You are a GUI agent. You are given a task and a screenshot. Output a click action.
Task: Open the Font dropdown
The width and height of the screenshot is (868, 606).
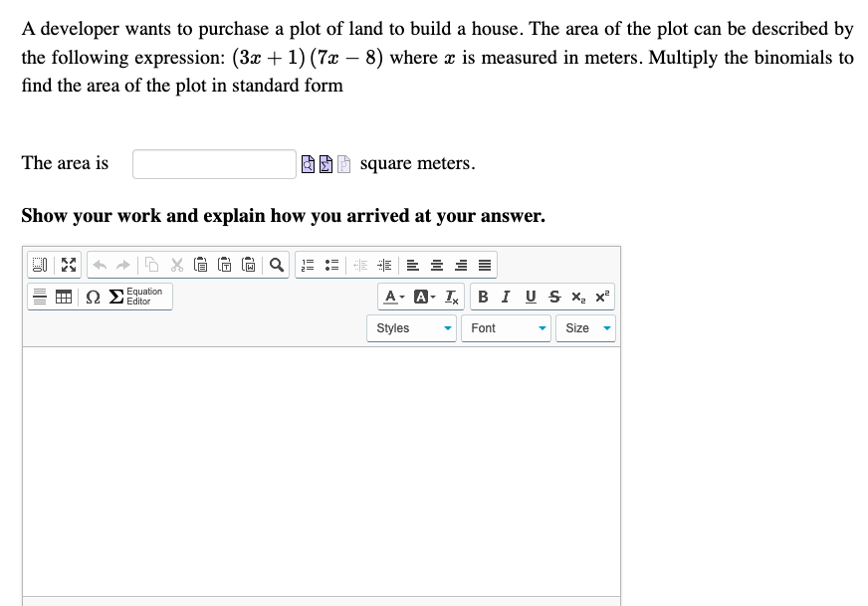pos(506,328)
